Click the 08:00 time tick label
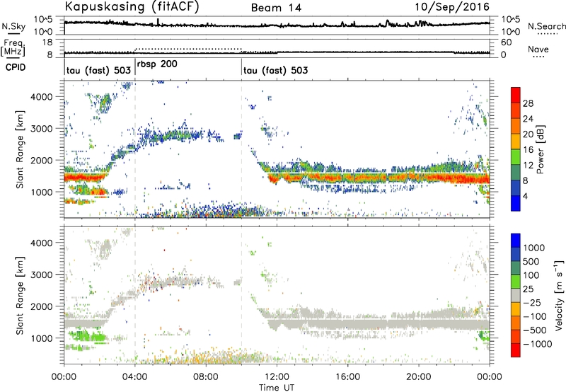Screen dimensions: 566x392 [206, 377]
